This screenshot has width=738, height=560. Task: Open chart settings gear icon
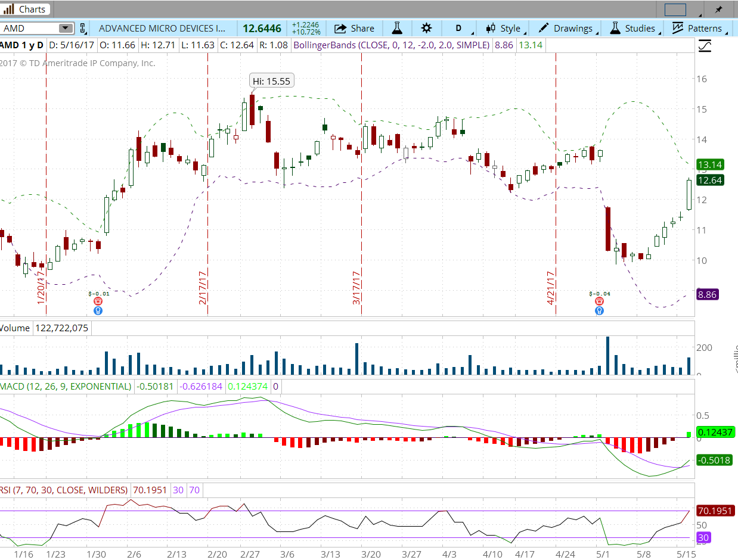[x=426, y=28]
